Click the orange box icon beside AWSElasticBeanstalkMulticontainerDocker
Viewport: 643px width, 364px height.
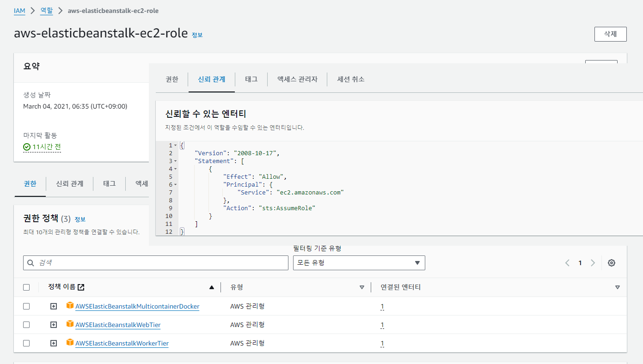point(70,306)
